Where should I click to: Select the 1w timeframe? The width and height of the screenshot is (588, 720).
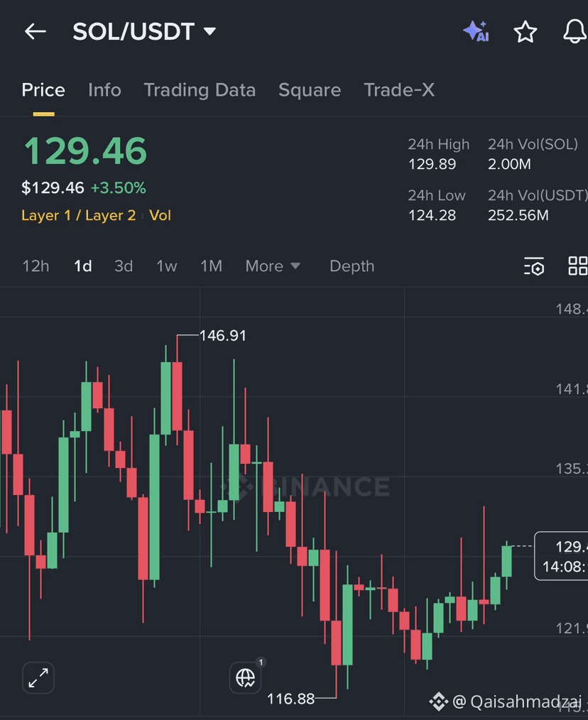point(166,266)
